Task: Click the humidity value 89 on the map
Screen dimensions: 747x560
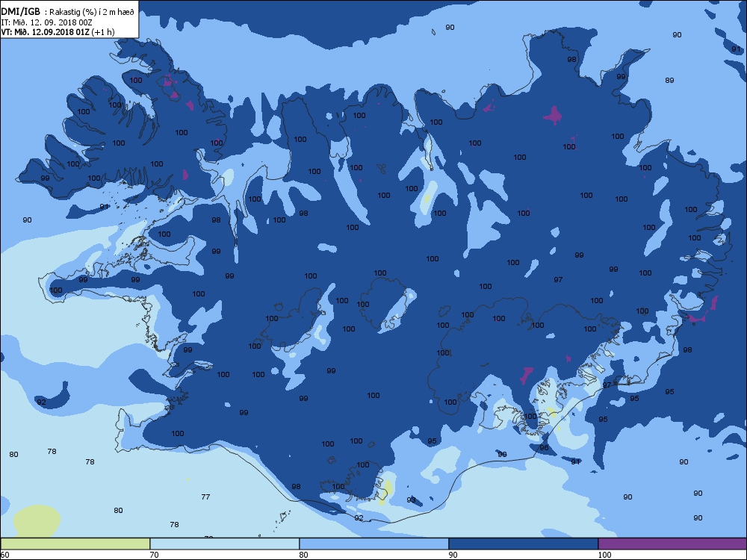Action: (669, 81)
